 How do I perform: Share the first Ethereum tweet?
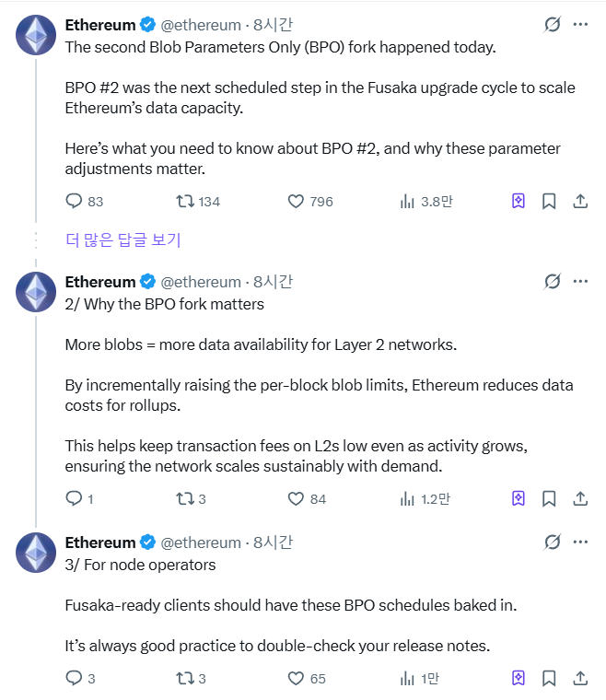(580, 201)
